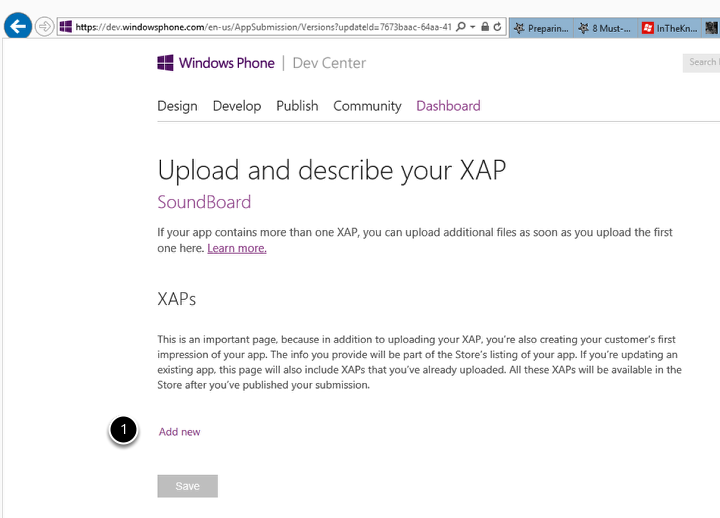Click the browser Forward arrow button

(44, 27)
